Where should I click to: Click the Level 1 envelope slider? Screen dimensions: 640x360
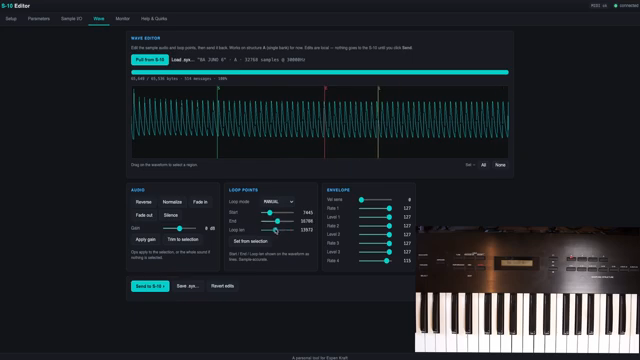click(x=376, y=217)
